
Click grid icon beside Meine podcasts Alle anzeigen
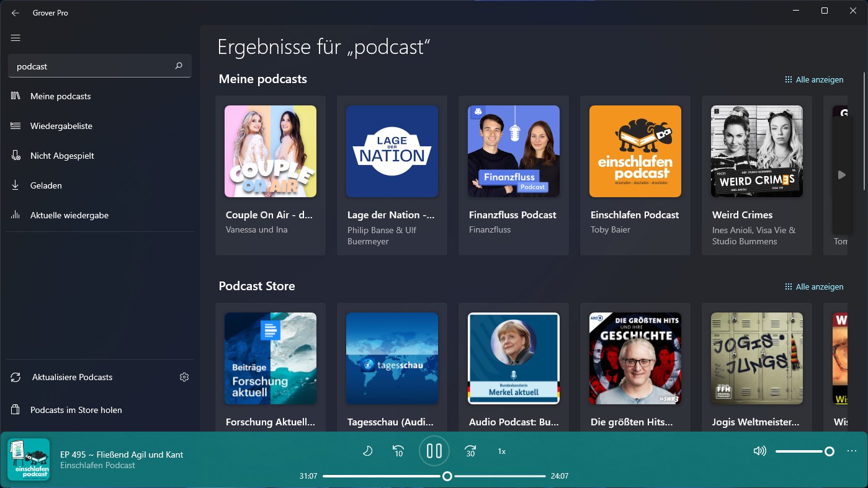point(789,79)
